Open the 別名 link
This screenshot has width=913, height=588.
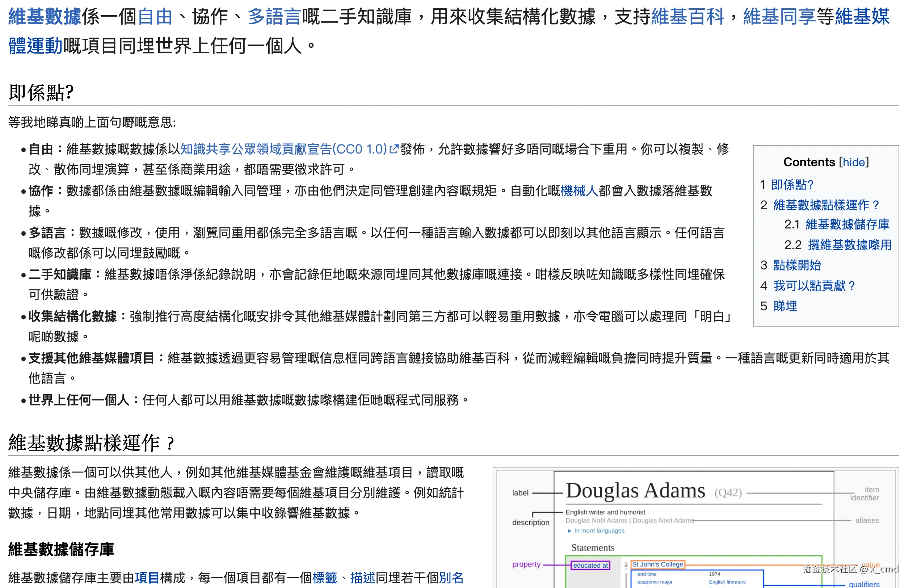coord(451,577)
